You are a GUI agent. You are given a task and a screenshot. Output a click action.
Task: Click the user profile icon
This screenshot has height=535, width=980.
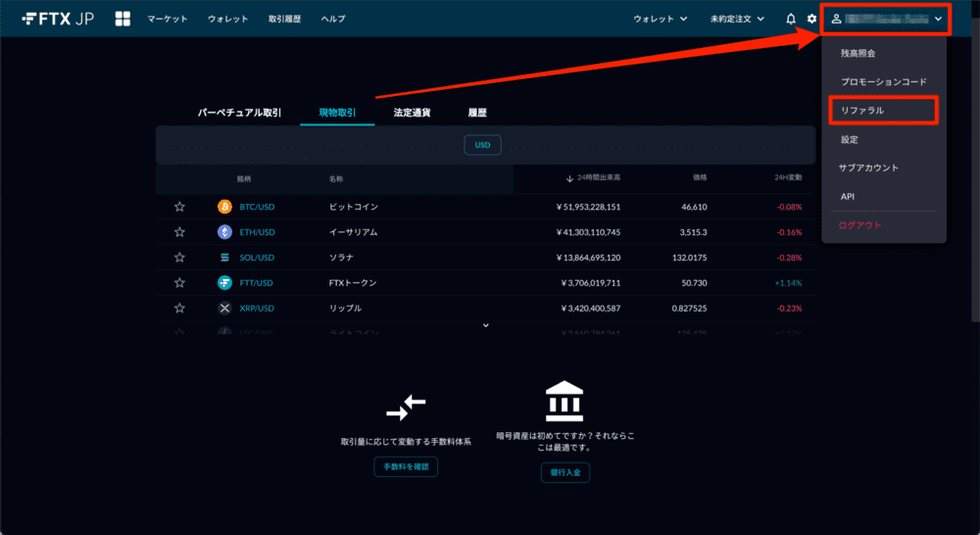pyautogui.click(x=836, y=19)
